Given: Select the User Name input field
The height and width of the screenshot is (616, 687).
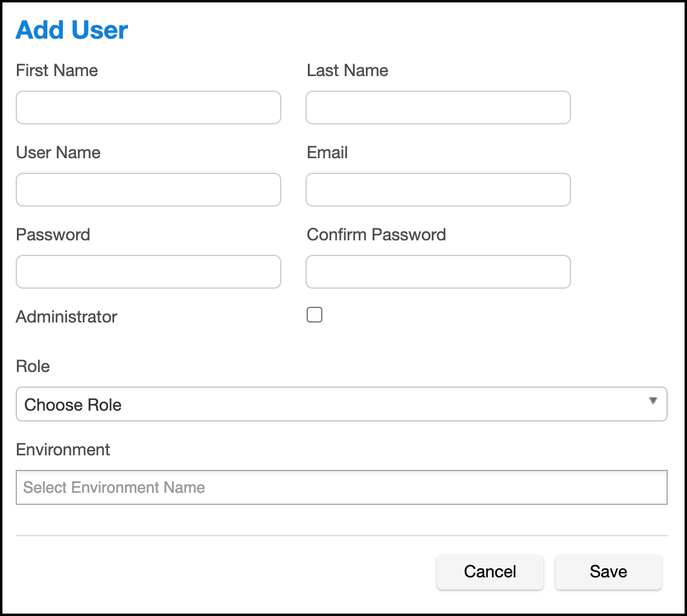Looking at the screenshot, I should tap(149, 190).
